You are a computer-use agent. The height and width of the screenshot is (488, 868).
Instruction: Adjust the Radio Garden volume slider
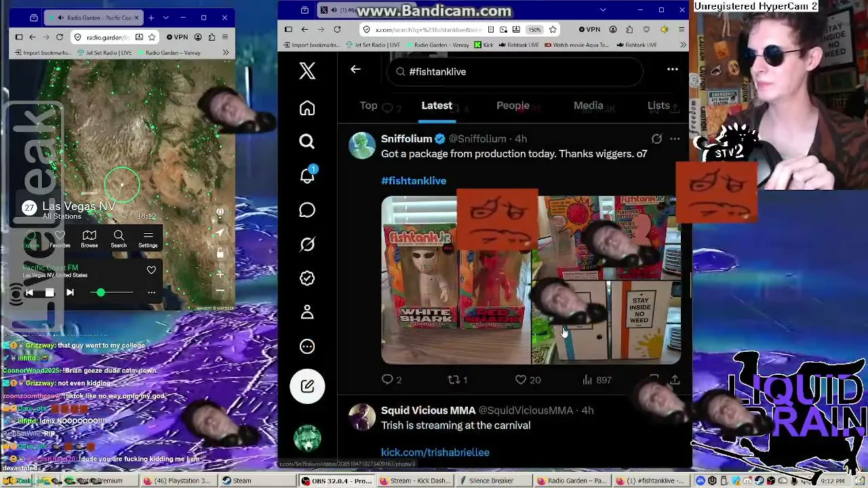112,292
